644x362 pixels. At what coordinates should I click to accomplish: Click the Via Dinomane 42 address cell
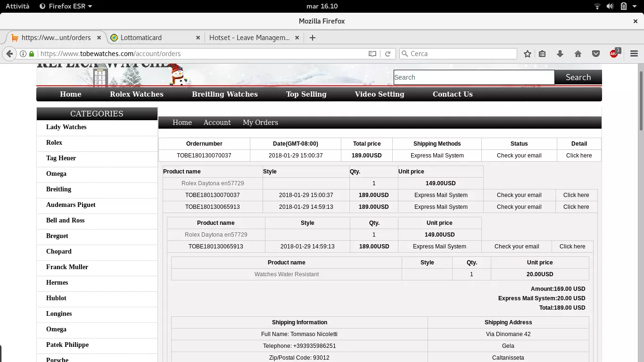coord(508,334)
